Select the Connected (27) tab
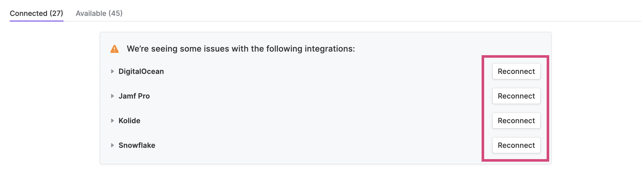The height and width of the screenshot is (174, 644). point(36,13)
